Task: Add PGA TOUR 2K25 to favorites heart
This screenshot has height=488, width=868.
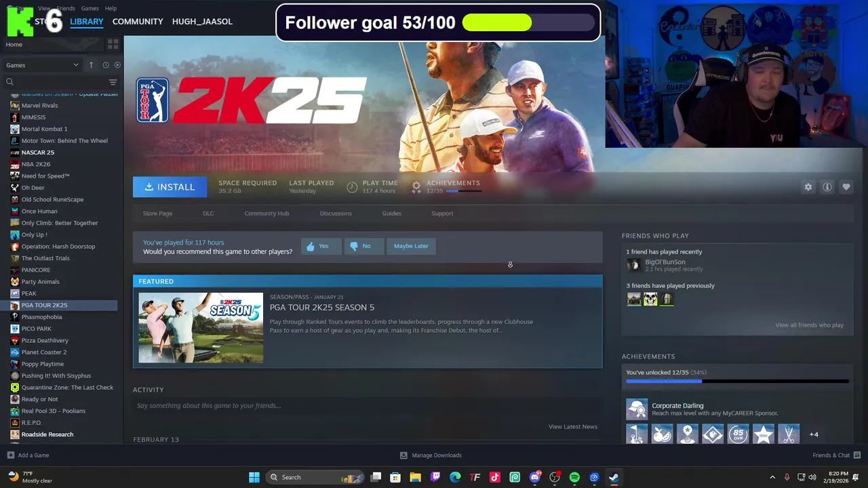Action: click(846, 187)
